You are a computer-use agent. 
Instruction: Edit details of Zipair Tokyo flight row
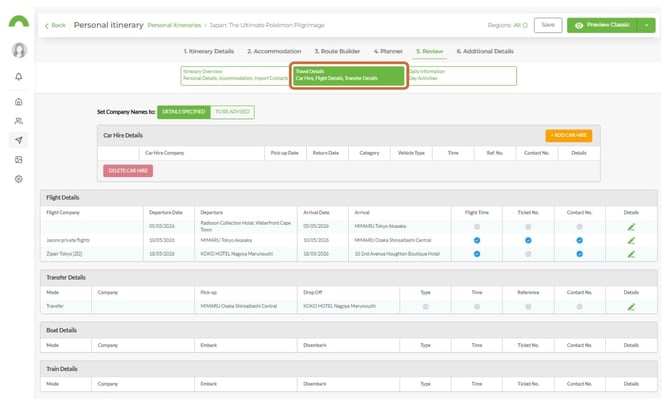pos(631,254)
